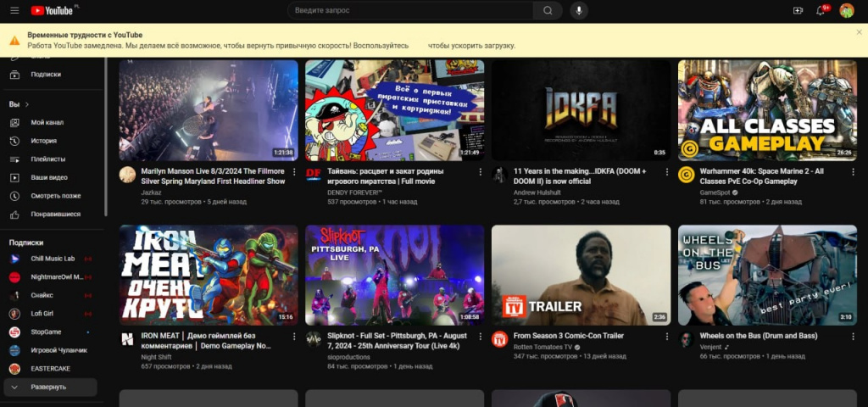This screenshot has width=868, height=407.
Task: Open more options for IRON MEAT video
Action: coord(294,337)
